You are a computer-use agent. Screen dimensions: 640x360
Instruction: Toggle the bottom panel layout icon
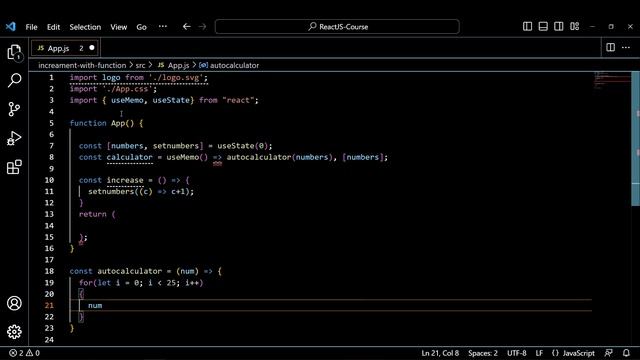[x=543, y=27]
